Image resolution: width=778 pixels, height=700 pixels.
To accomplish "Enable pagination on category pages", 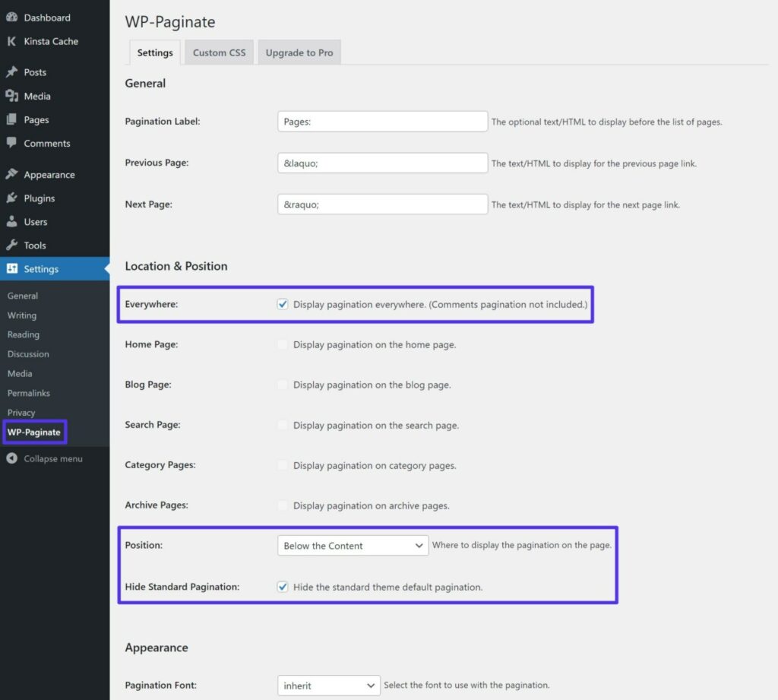I will pyautogui.click(x=283, y=465).
